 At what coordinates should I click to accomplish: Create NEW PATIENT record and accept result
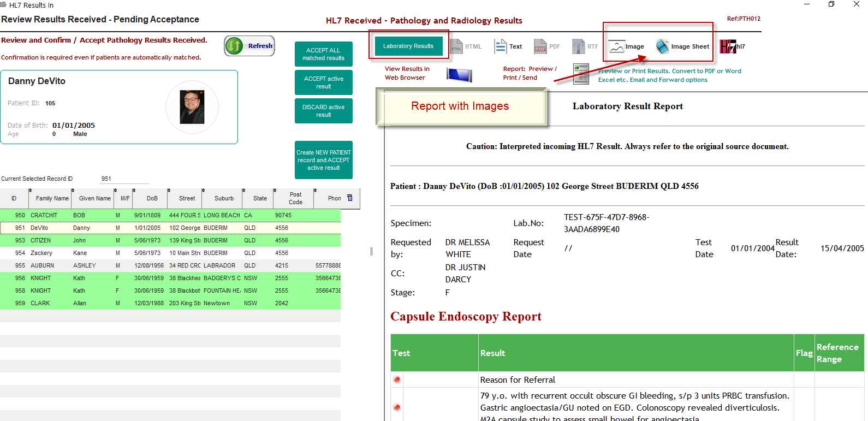[323, 160]
